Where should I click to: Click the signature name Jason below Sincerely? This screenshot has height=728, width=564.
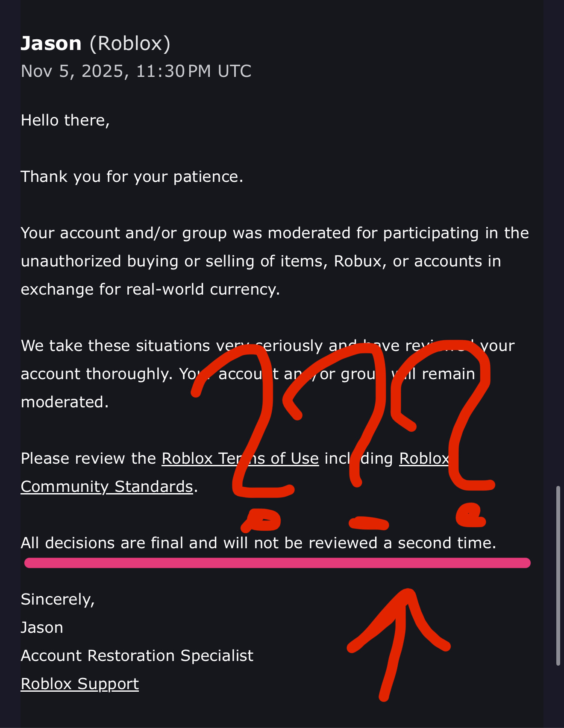(x=42, y=628)
